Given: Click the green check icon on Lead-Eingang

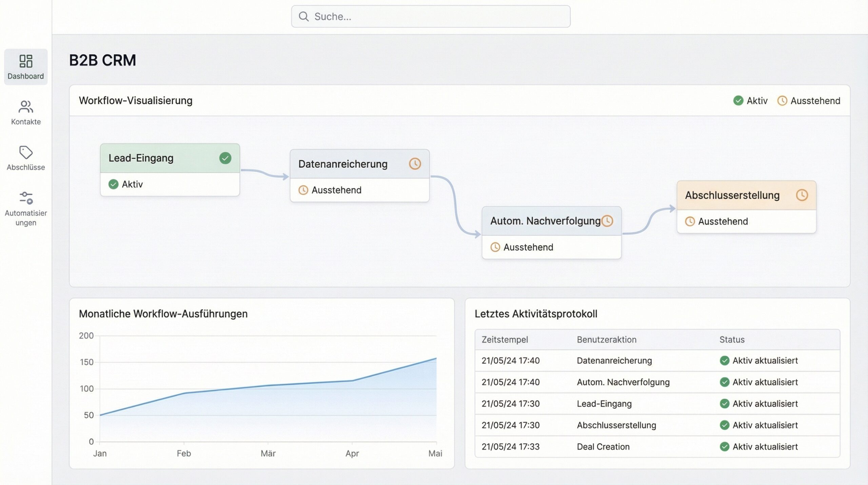Looking at the screenshot, I should click(x=225, y=158).
